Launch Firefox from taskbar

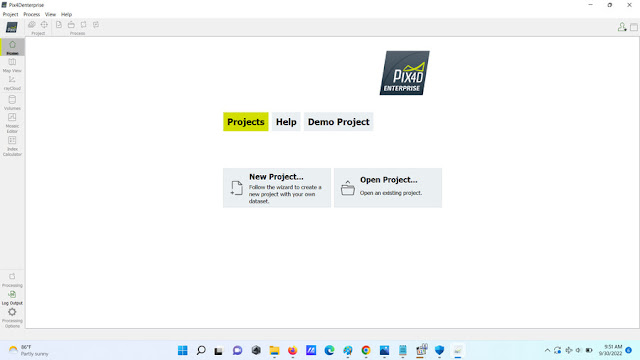click(293, 350)
